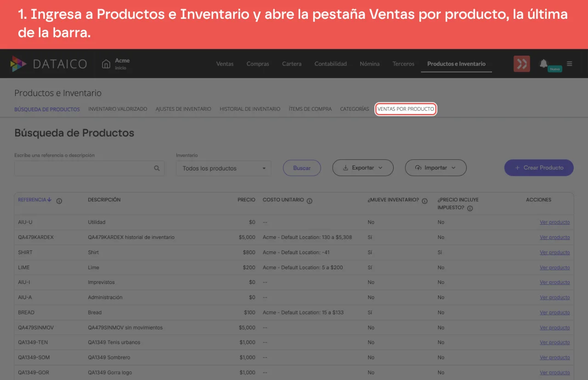Click info icon under ¿Precio incluye impuesto?

(x=470, y=208)
